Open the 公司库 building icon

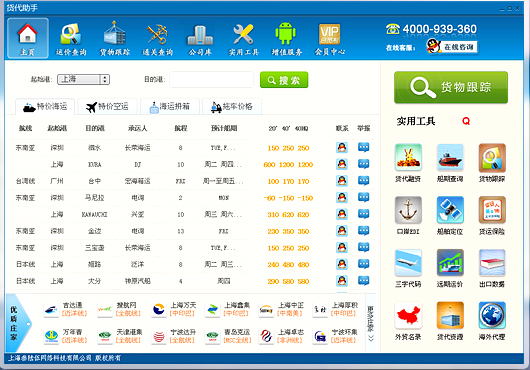click(200, 39)
